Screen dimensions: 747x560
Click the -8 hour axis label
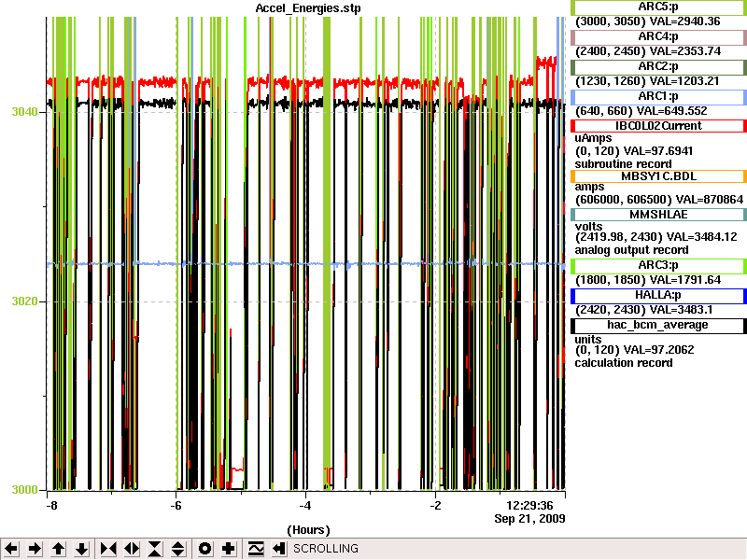[51, 506]
